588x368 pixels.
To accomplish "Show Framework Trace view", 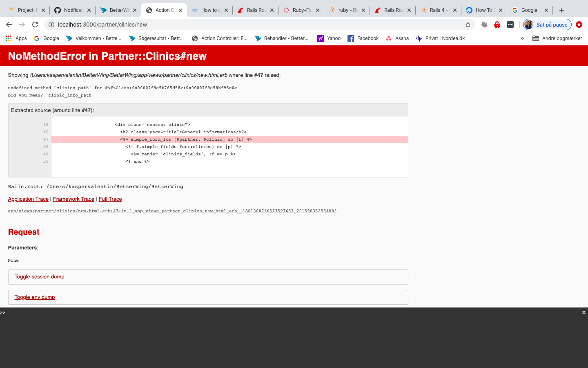I will tap(73, 199).
